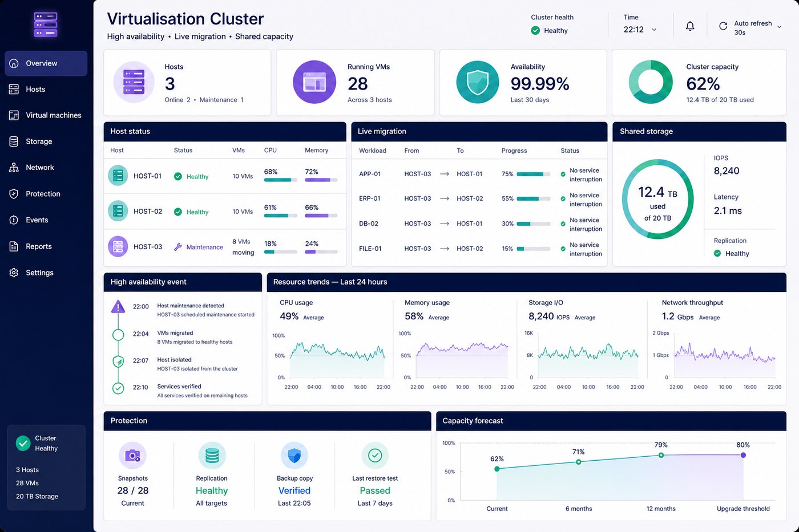The image size is (799, 532).
Task: Click the FILE-01 workload name
Action: (370, 249)
